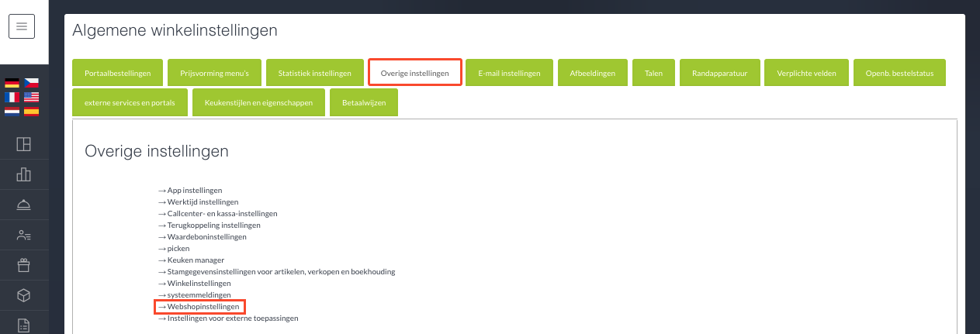Open the gift box sidebar icon
980x334 pixels.
coord(23,266)
